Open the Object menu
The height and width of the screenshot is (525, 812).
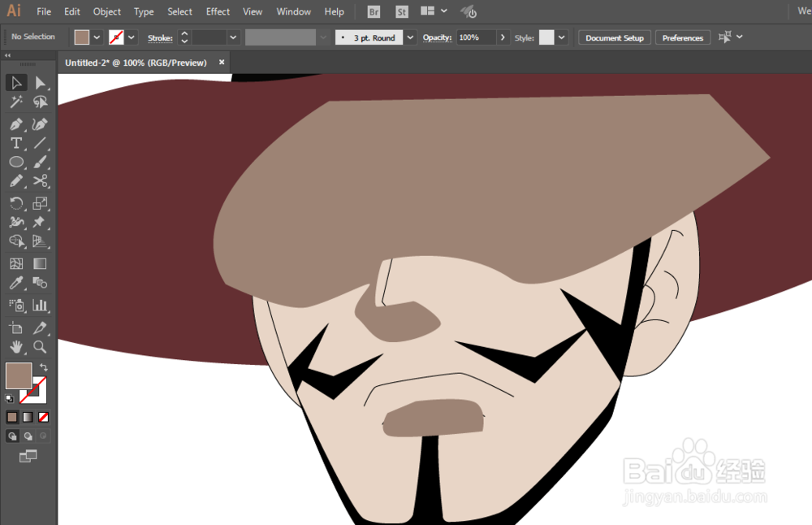tap(106, 11)
